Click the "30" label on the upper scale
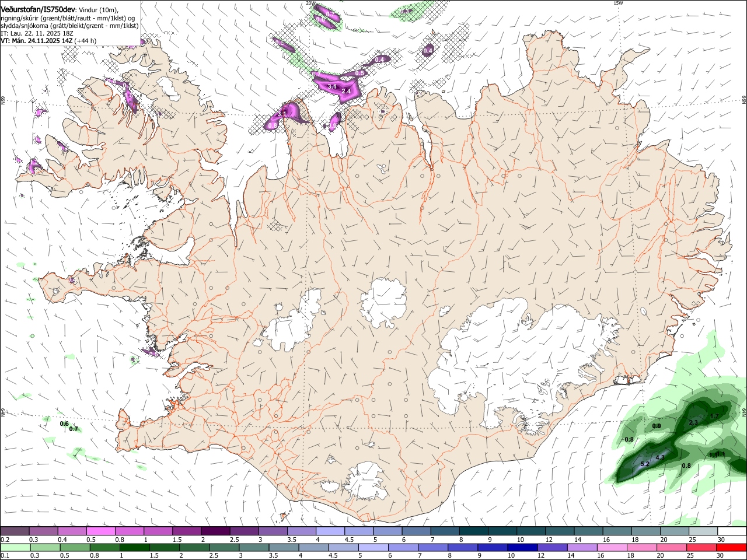747x560 pixels. pos(721,540)
